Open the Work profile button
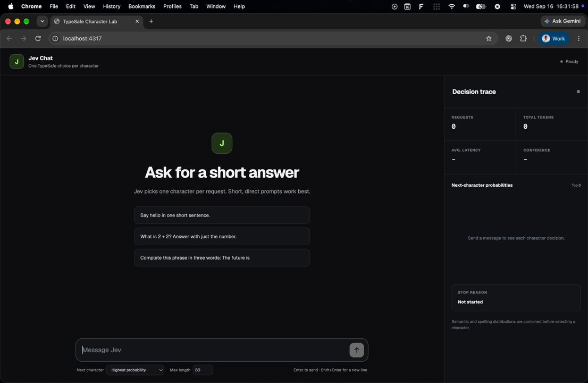 pyautogui.click(x=554, y=38)
